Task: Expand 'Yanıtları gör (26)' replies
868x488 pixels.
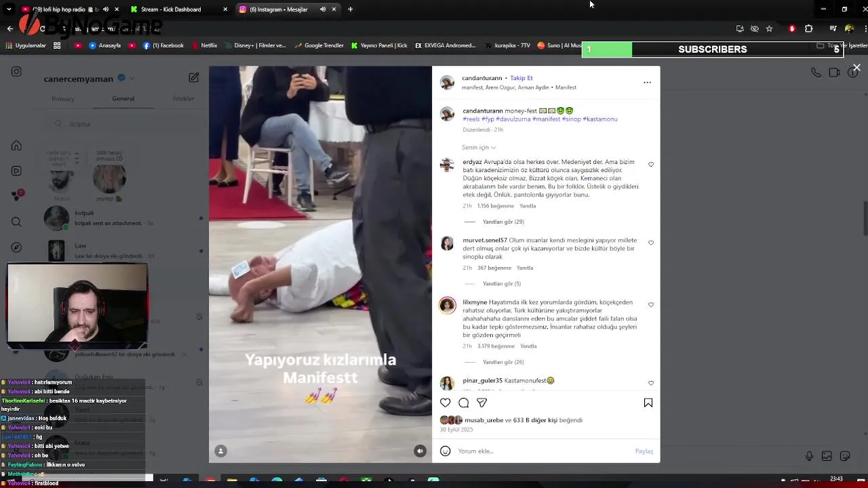Action: point(503,362)
